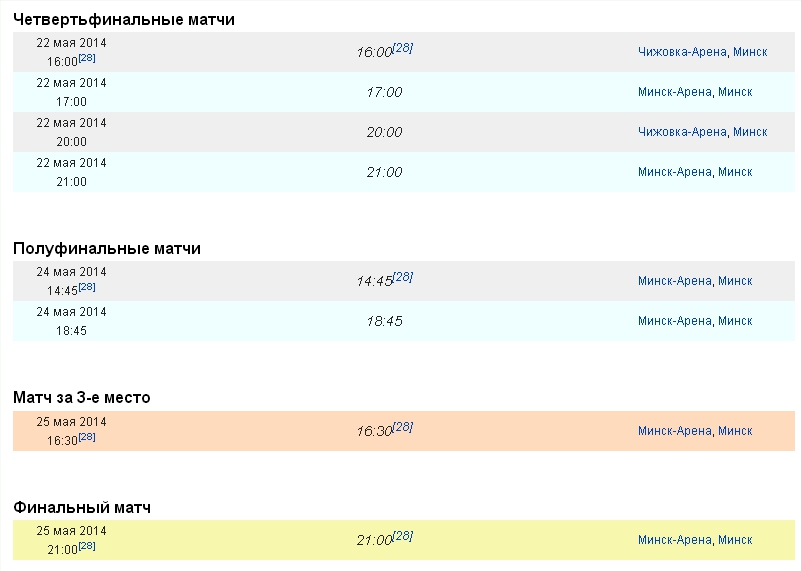Click the non-italic 20:00 under the date

(72, 141)
